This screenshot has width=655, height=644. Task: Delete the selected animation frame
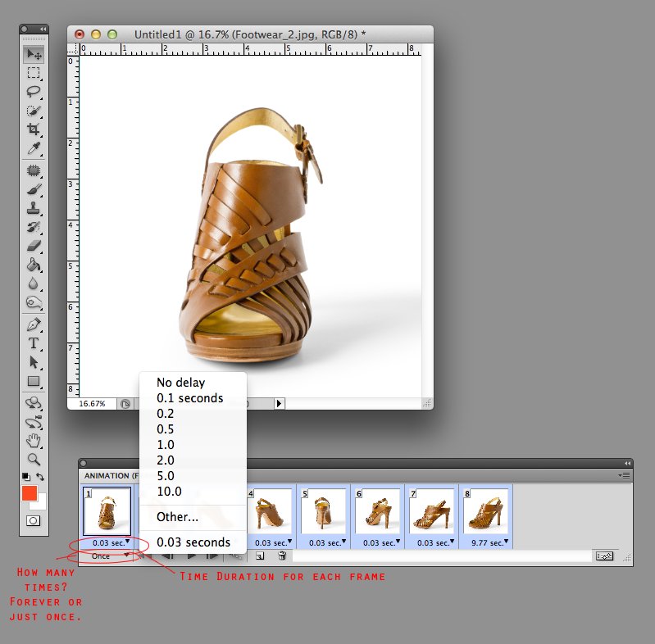point(282,556)
